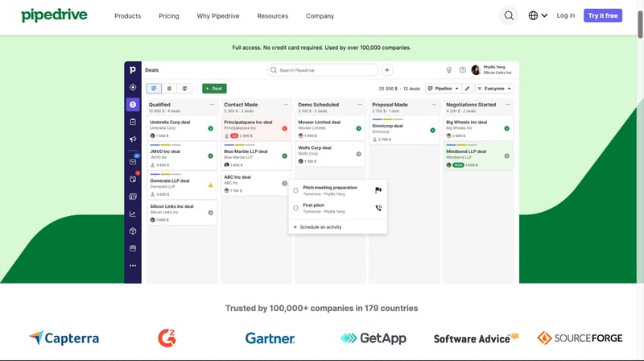Click the Capterra logo
The height and width of the screenshot is (361, 644).
point(64,338)
